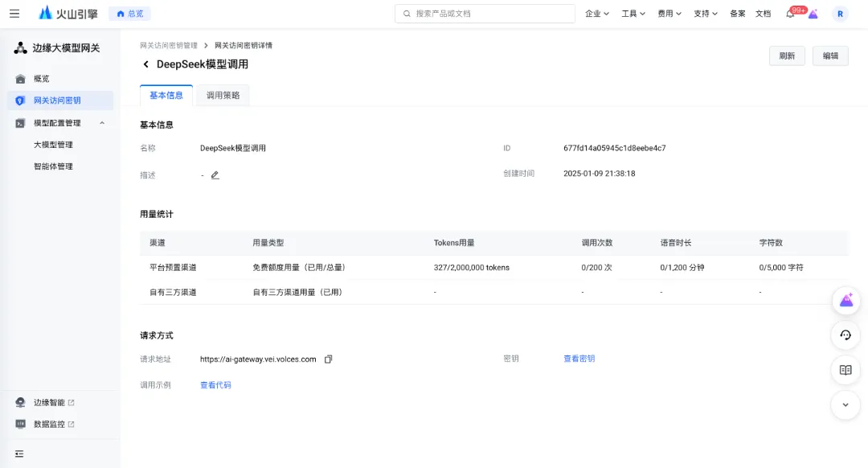The width and height of the screenshot is (868, 468).
Task: Switch to the 调用策略 tab
Action: pyautogui.click(x=223, y=95)
